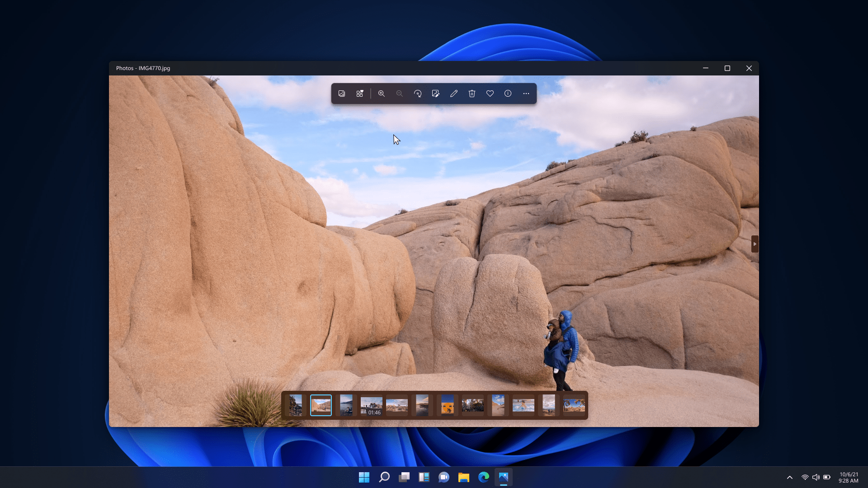This screenshot has width=868, height=488.
Task: Favorite the photo using the heart
Action: tap(490, 94)
